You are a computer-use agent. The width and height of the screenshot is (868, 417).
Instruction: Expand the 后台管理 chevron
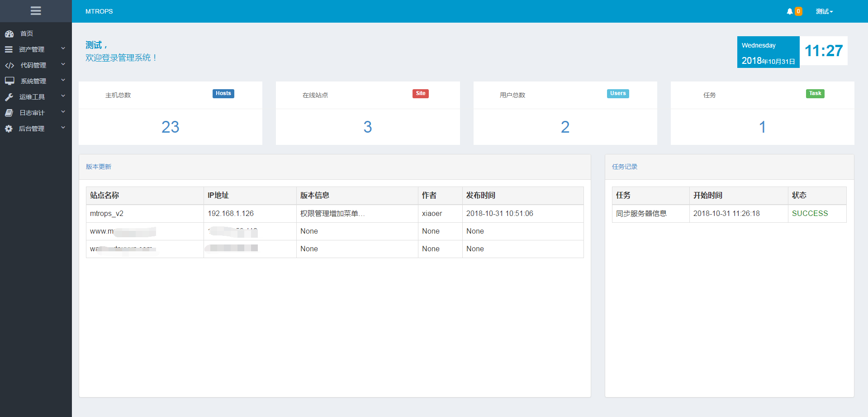pyautogui.click(x=63, y=128)
